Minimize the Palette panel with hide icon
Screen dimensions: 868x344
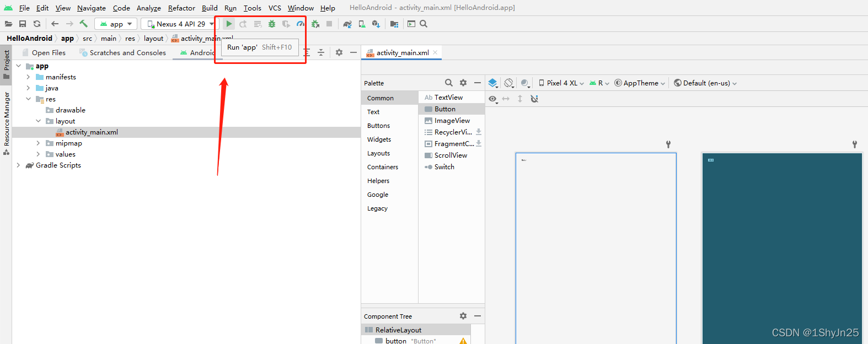[x=478, y=83]
